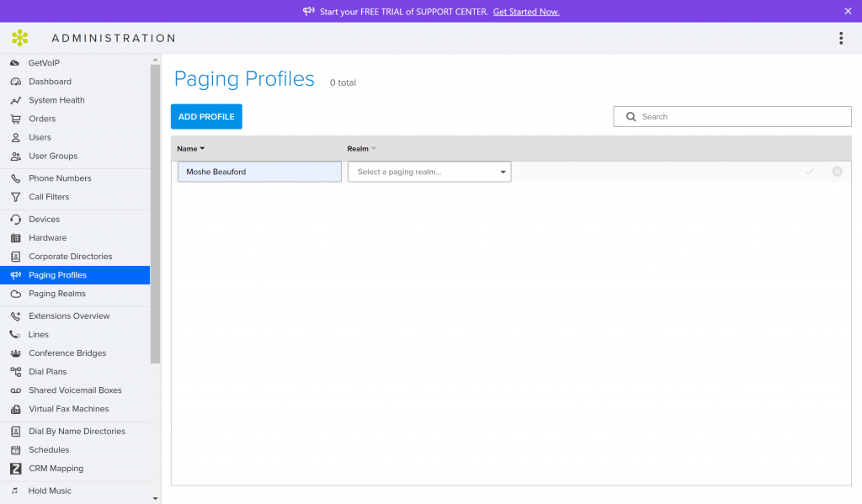Click into the Search field

coord(741,117)
